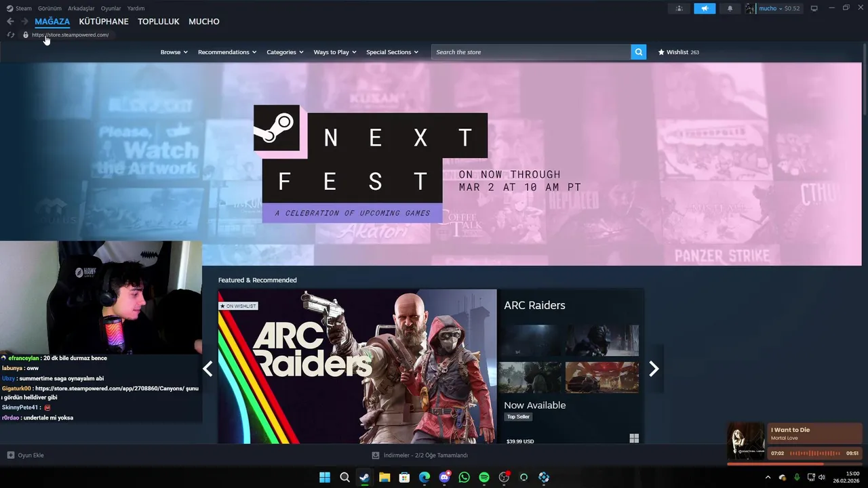Switch to the KÜTÜPHANE tab
Image resolution: width=868 pixels, height=488 pixels.
[x=104, y=22]
